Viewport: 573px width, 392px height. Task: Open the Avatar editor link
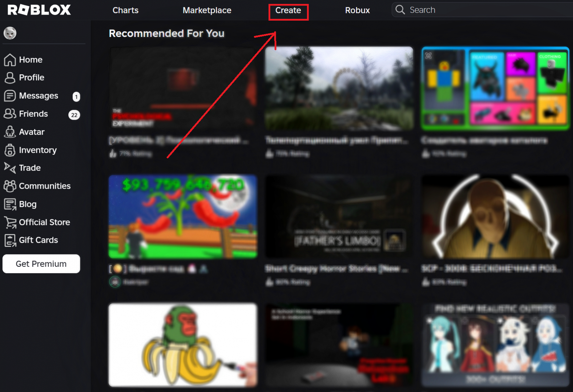click(32, 132)
